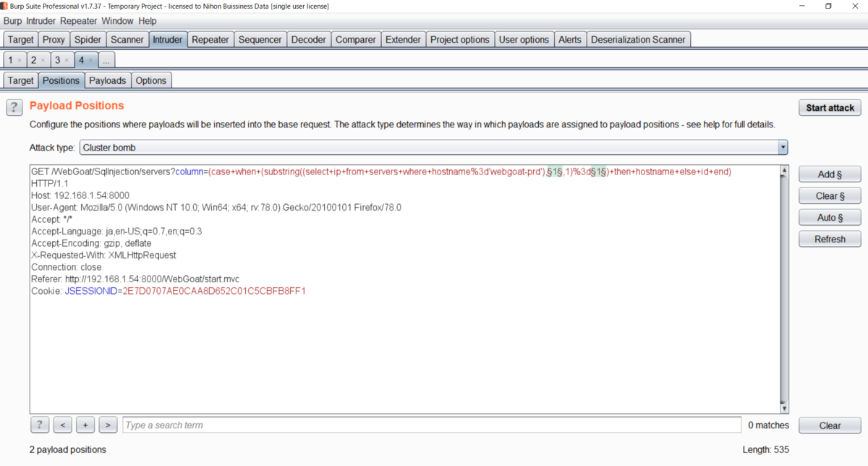This screenshot has height=466, width=868.
Task: Open the Deserialization Scanner tab
Action: (638, 39)
